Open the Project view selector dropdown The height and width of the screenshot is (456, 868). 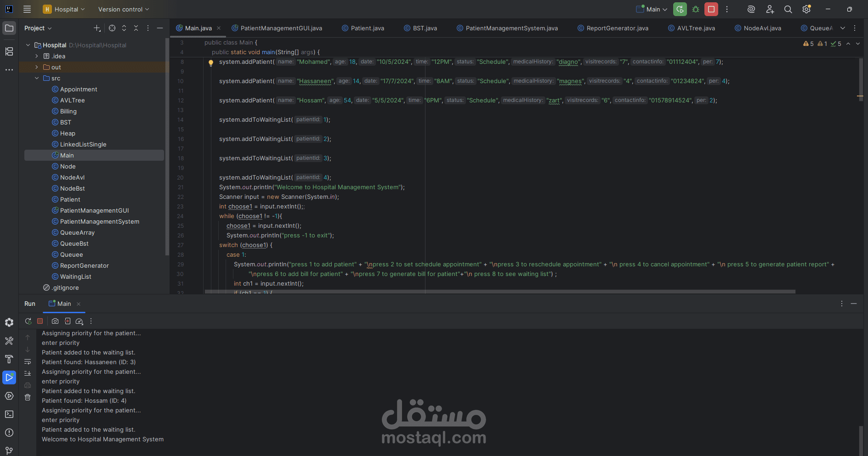coord(38,28)
